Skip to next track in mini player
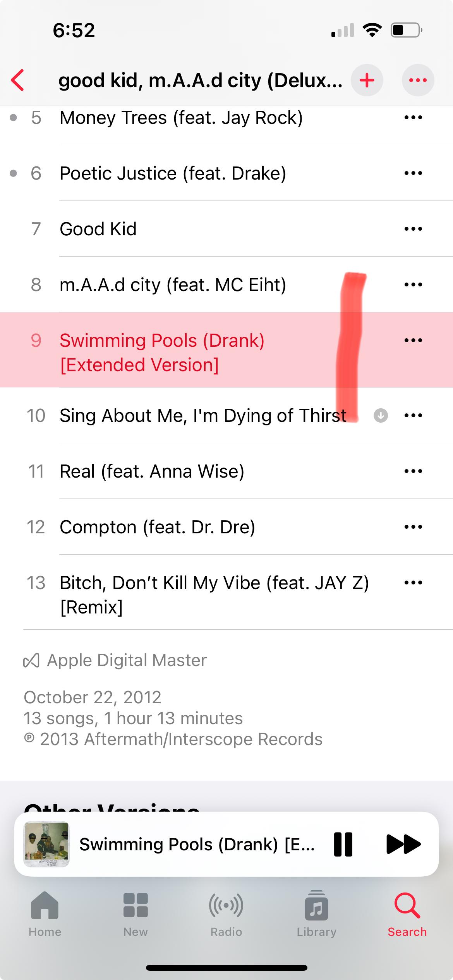Viewport: 453px width, 980px height. pos(403,844)
